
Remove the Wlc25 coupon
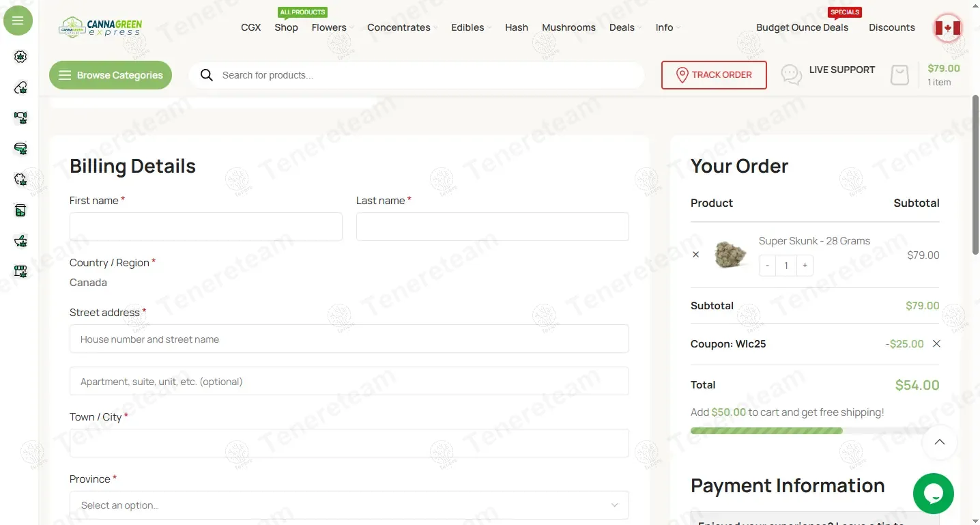coord(936,343)
